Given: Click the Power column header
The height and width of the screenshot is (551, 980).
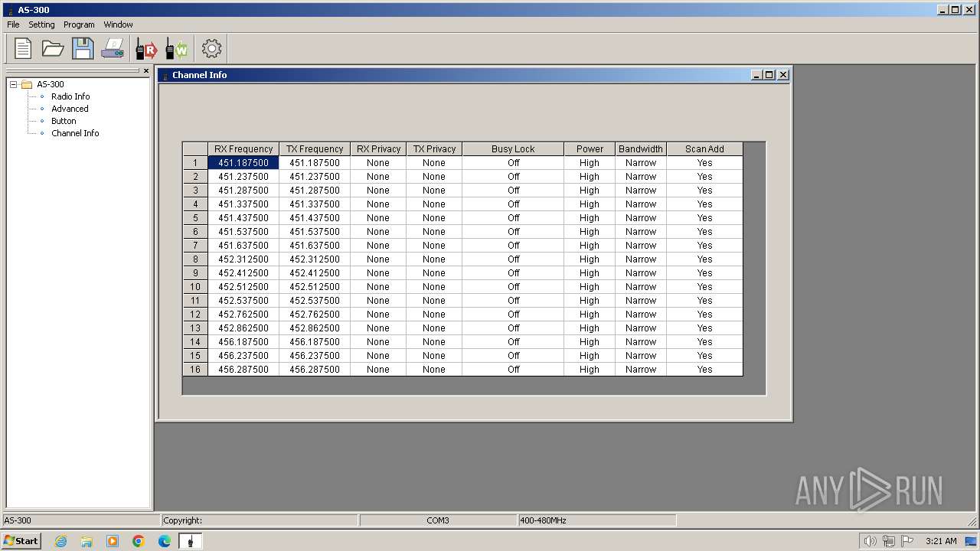Looking at the screenshot, I should tap(590, 149).
